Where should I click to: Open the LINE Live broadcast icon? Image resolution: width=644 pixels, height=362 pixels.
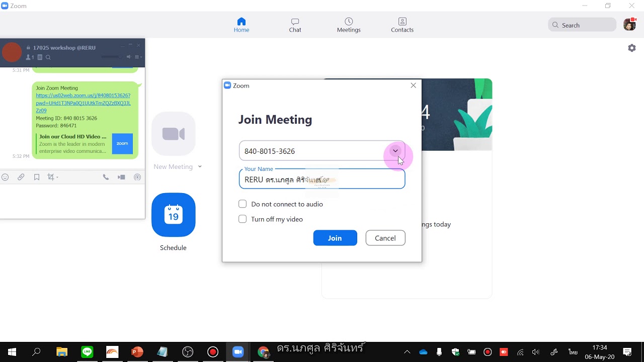tap(137, 177)
